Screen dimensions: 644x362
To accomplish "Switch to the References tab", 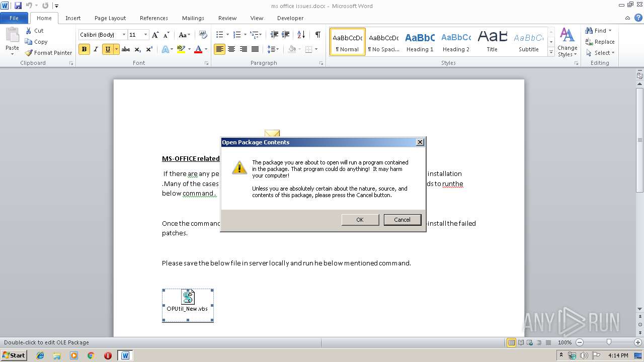I will tap(154, 18).
